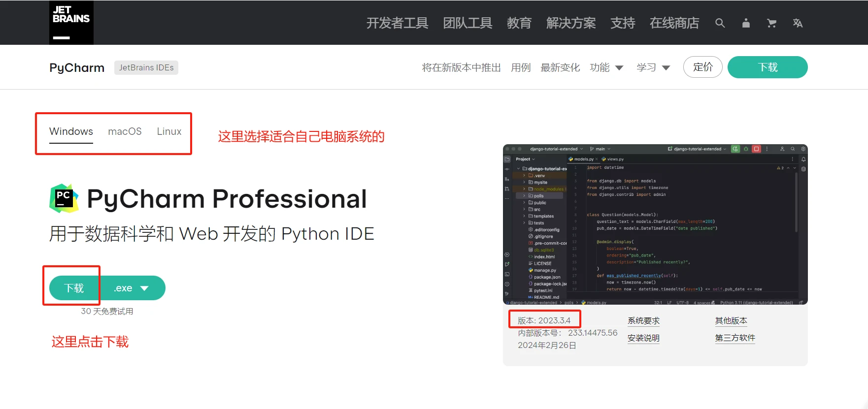This screenshot has height=409, width=868.
Task: Open the language selector icon
Action: pyautogui.click(x=798, y=23)
